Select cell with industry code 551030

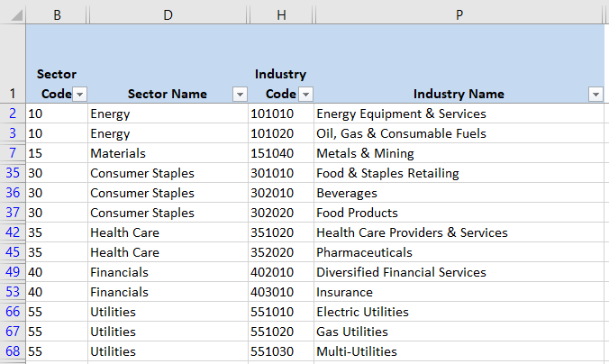coord(281,351)
